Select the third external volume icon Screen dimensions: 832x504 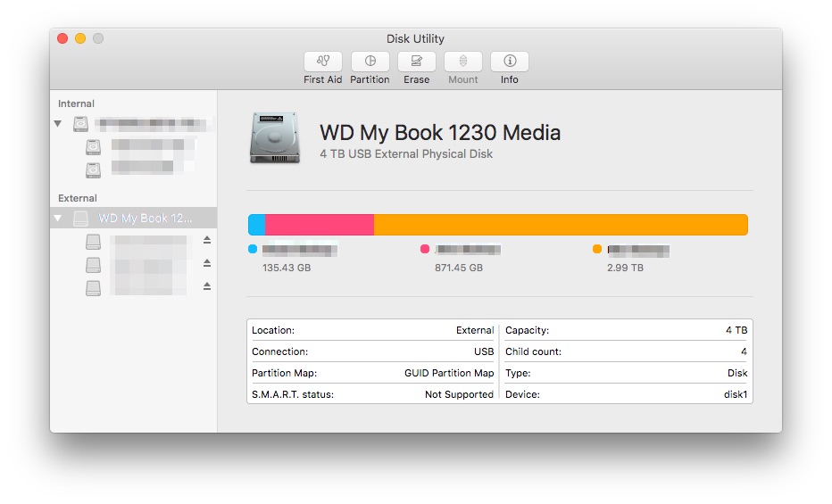94,288
